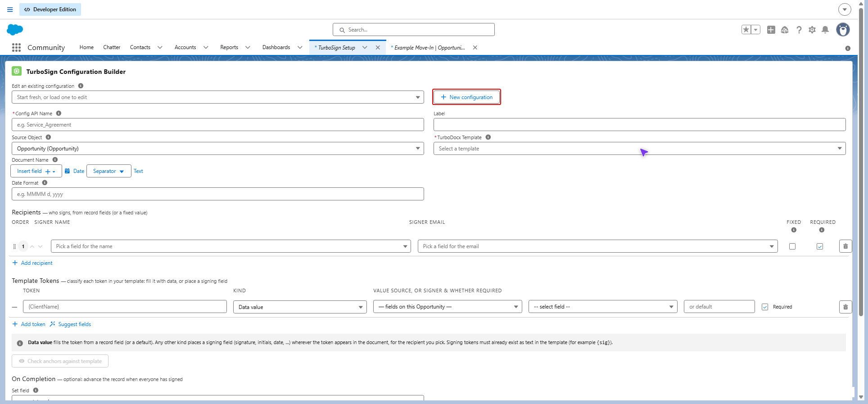868x404 pixels.
Task: Click the Search box
Action: coord(414,30)
